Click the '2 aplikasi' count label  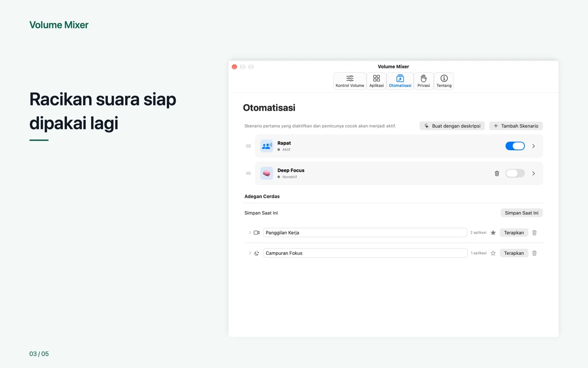(478, 233)
